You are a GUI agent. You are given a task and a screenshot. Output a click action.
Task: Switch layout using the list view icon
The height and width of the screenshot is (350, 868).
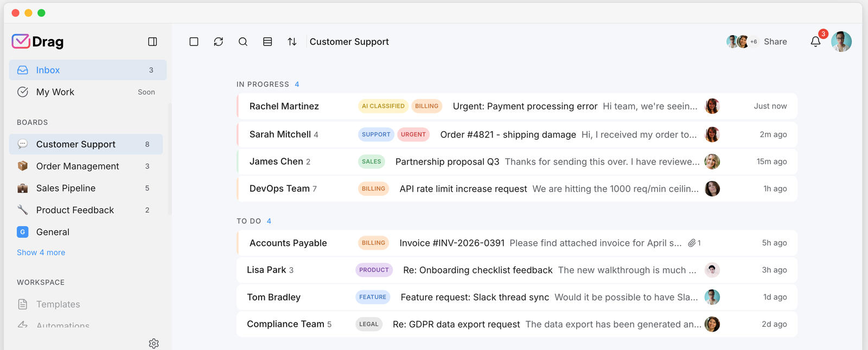click(267, 42)
